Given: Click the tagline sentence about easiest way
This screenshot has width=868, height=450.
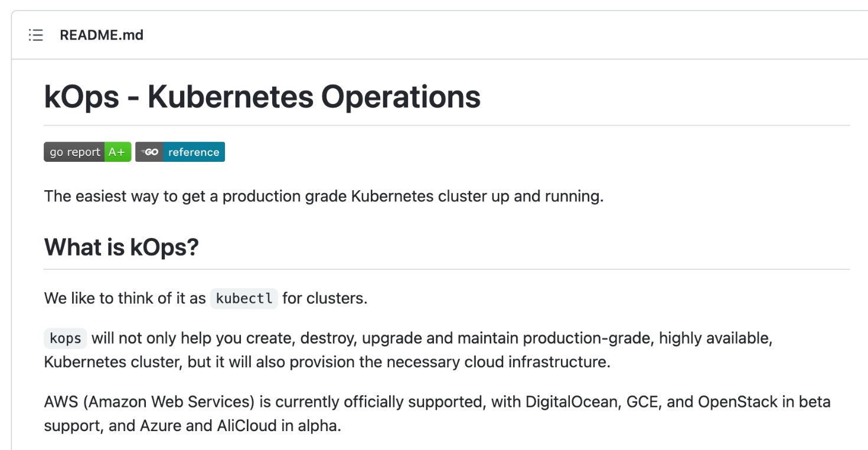Looking at the screenshot, I should 324,196.
